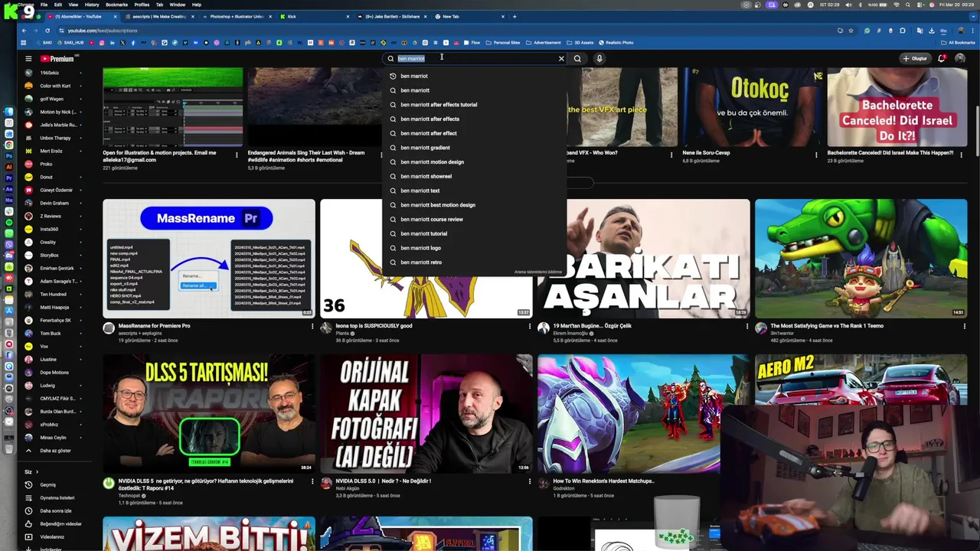
Task: Open the Personal Sites bookmark folder
Action: pyautogui.click(x=503, y=43)
